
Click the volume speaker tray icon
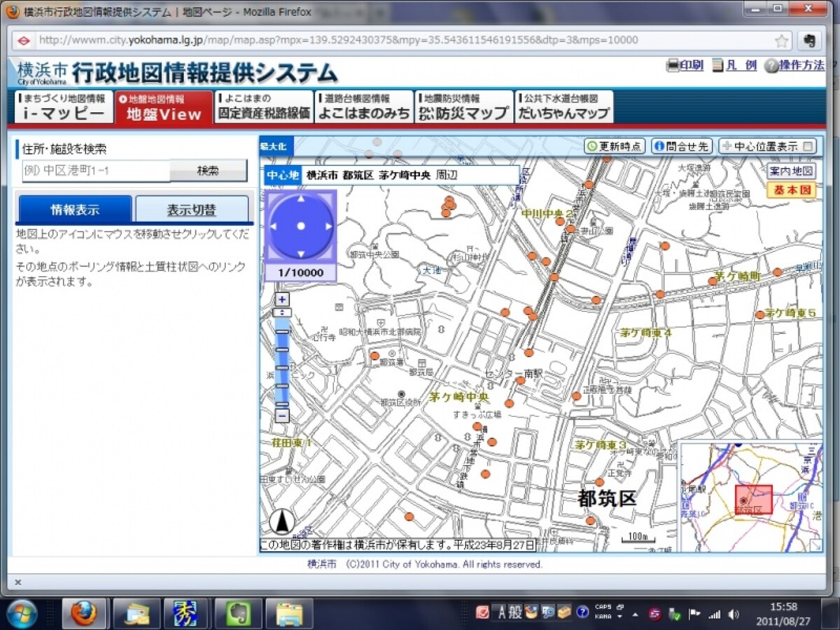click(734, 615)
